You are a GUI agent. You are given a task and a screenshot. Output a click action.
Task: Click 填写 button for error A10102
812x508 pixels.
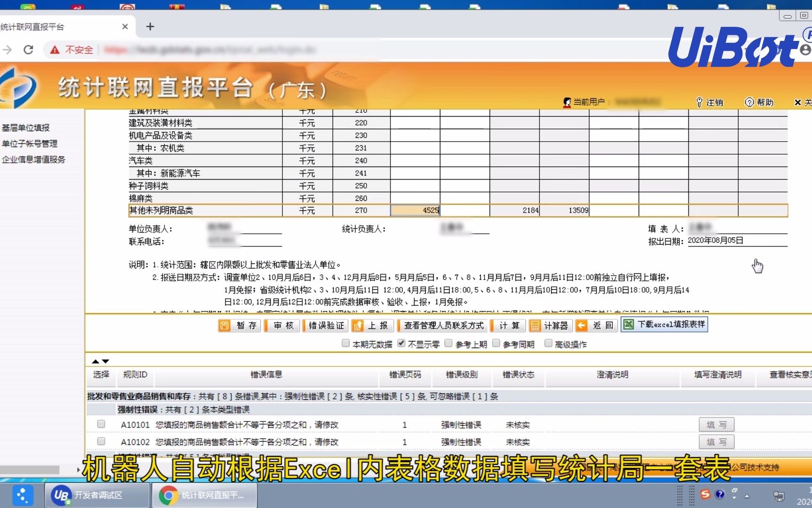coord(717,442)
